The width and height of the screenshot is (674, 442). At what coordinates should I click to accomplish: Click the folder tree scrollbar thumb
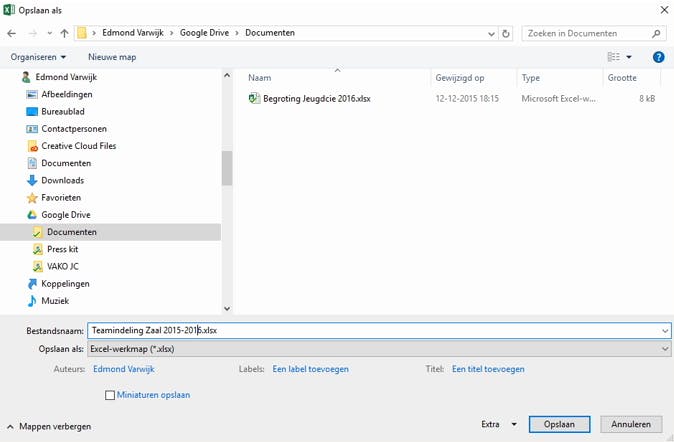[227, 168]
